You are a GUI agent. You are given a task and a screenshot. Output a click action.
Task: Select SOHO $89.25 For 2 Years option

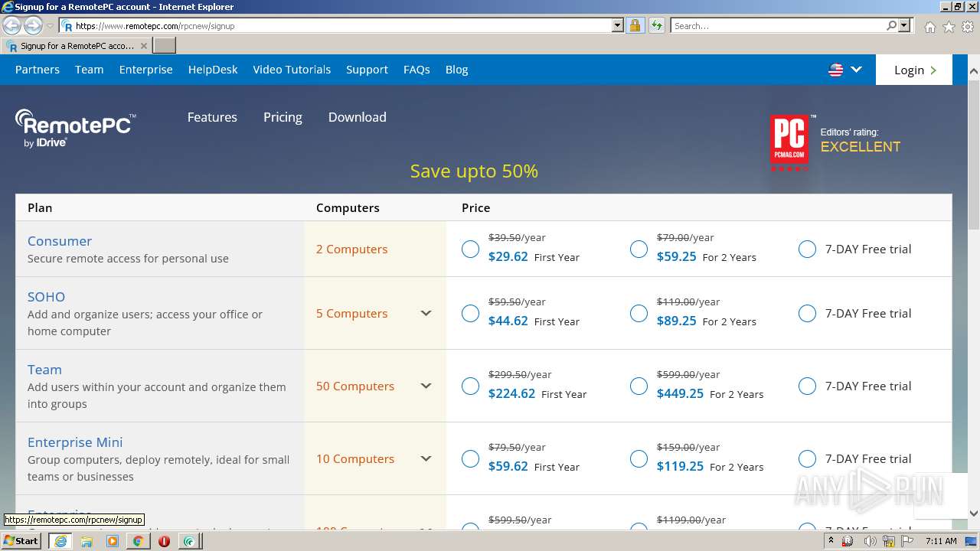click(x=639, y=314)
